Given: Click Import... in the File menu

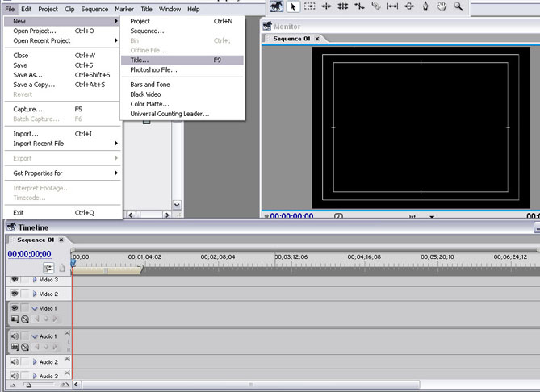Looking at the screenshot, I should [26, 133].
